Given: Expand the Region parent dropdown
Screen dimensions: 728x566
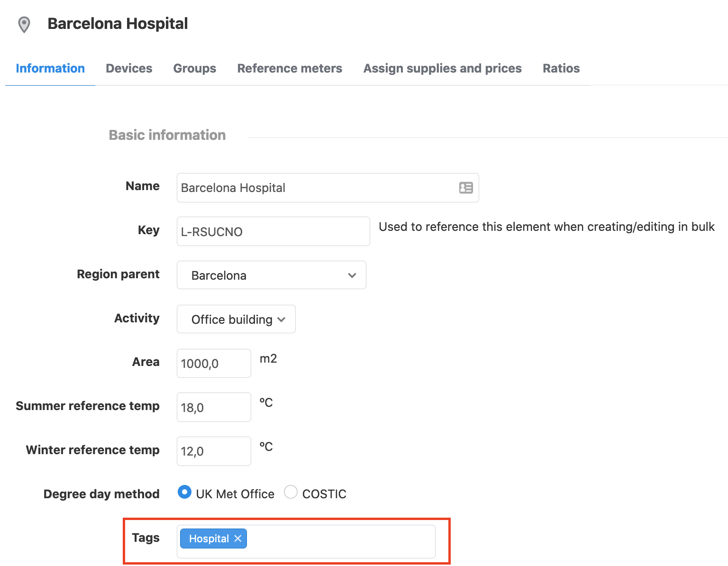Looking at the screenshot, I should (271, 275).
